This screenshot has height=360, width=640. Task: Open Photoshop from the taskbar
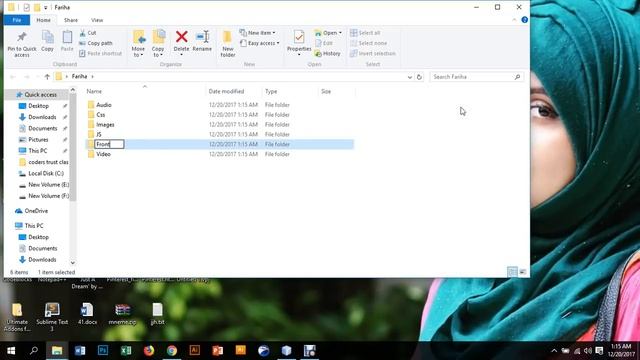click(x=103, y=351)
